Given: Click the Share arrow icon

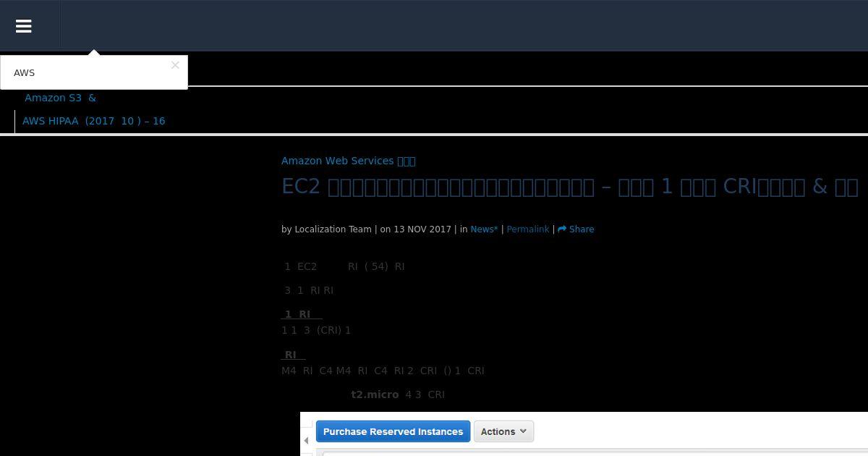Looking at the screenshot, I should coord(562,229).
